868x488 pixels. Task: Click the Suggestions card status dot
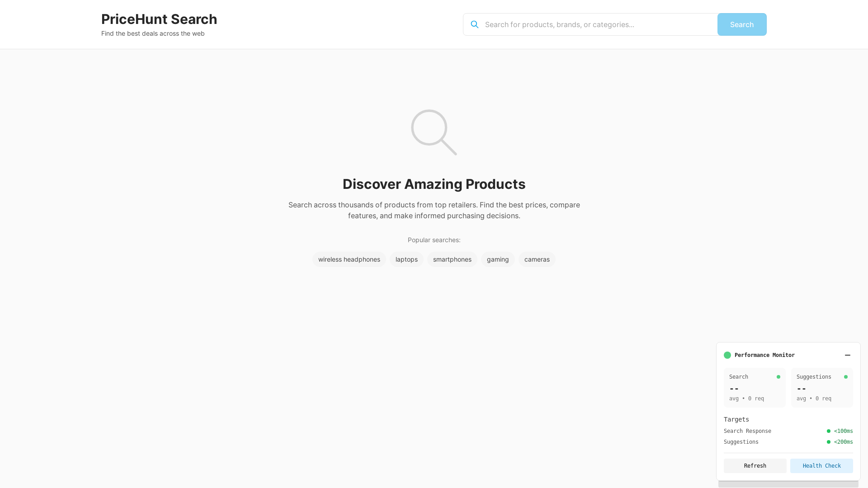[846, 377]
